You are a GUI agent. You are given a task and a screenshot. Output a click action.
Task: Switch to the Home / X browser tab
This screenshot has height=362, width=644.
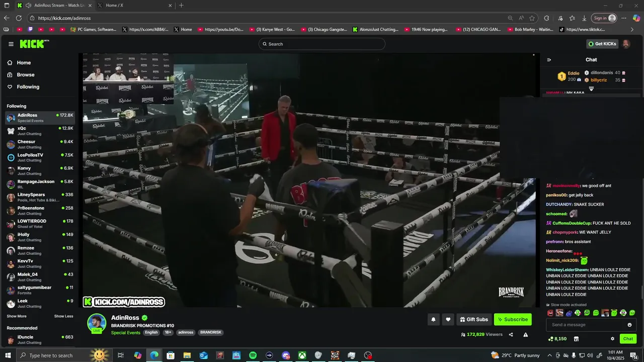pos(135,6)
